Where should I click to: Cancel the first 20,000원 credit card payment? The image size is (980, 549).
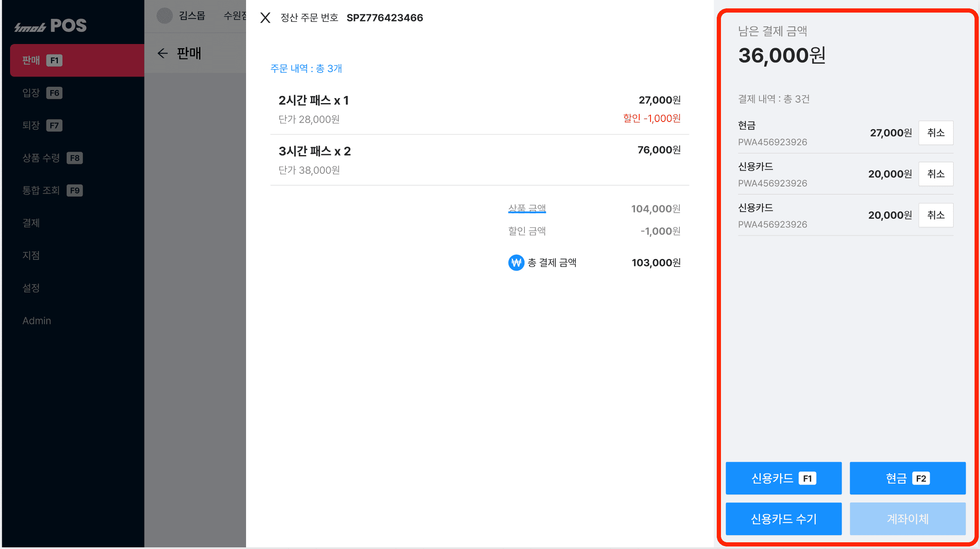coord(936,174)
